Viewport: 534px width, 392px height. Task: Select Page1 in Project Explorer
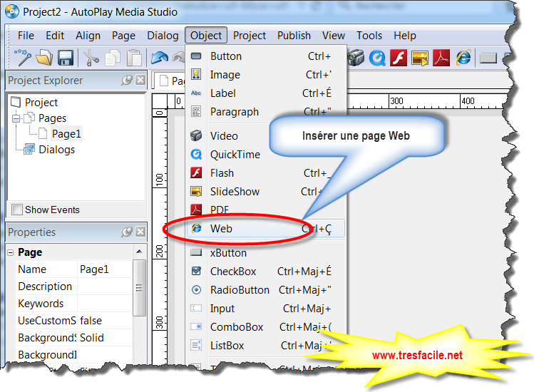tap(66, 134)
